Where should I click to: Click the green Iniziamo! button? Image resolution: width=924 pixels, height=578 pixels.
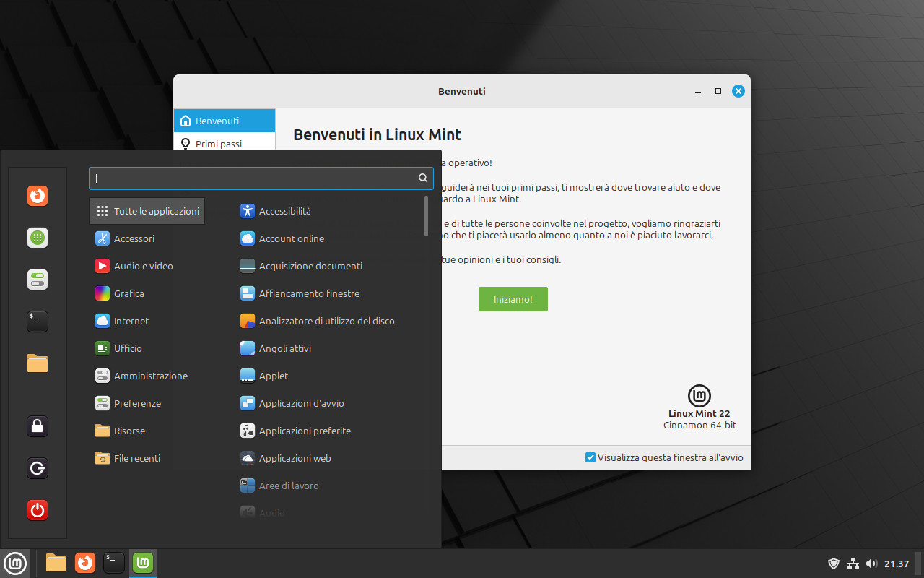pyautogui.click(x=513, y=299)
